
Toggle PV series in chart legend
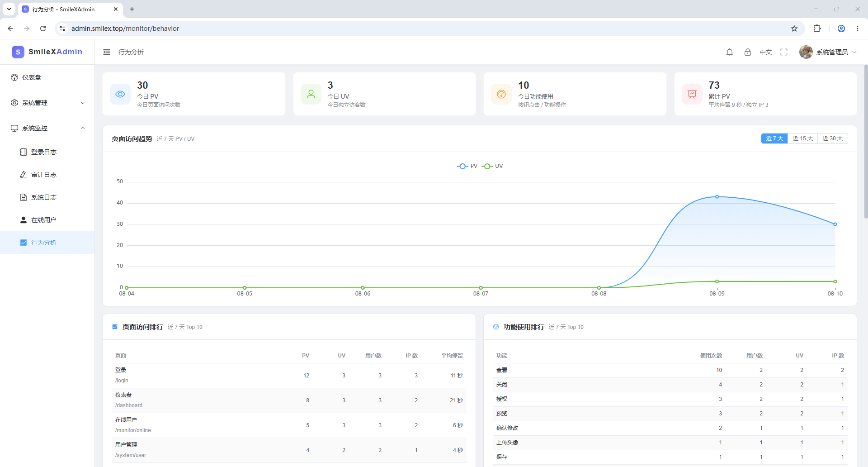point(467,166)
